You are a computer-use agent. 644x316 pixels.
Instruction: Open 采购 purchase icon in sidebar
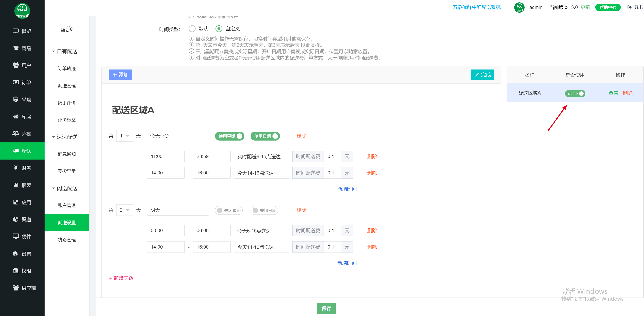15,99
